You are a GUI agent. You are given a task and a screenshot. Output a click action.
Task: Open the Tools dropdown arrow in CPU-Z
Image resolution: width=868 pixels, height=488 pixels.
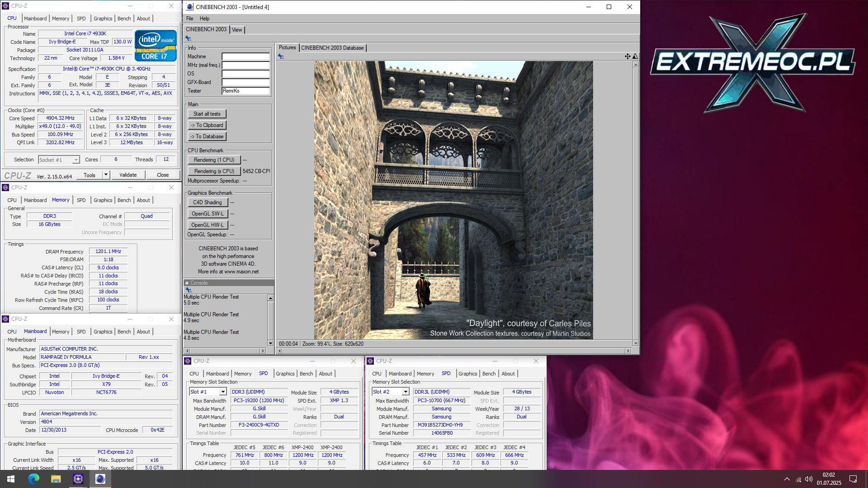coord(106,175)
